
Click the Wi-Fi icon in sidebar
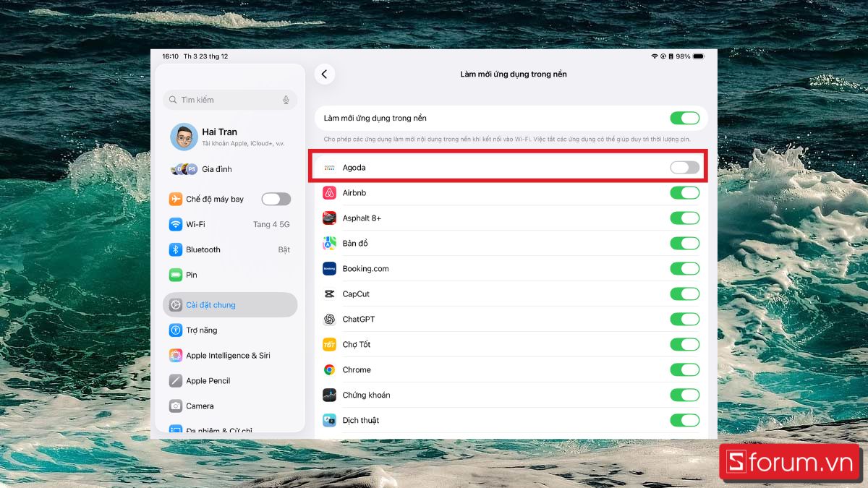coord(176,224)
